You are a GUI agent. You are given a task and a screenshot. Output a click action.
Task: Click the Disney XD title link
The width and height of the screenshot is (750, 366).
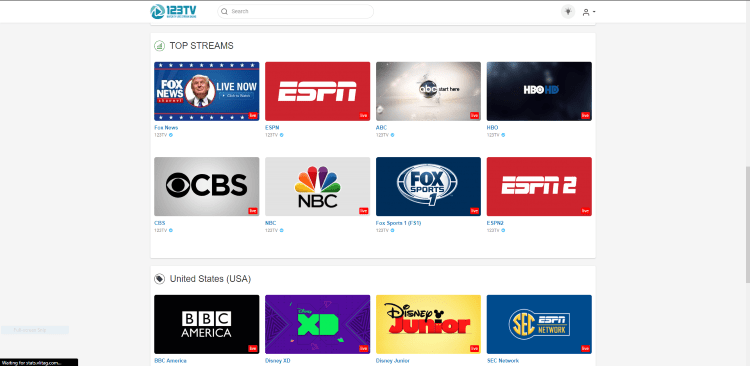coord(277,361)
